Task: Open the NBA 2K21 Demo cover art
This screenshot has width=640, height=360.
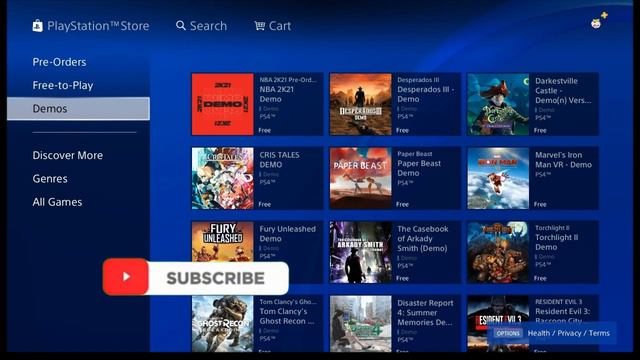Action: pyautogui.click(x=222, y=104)
